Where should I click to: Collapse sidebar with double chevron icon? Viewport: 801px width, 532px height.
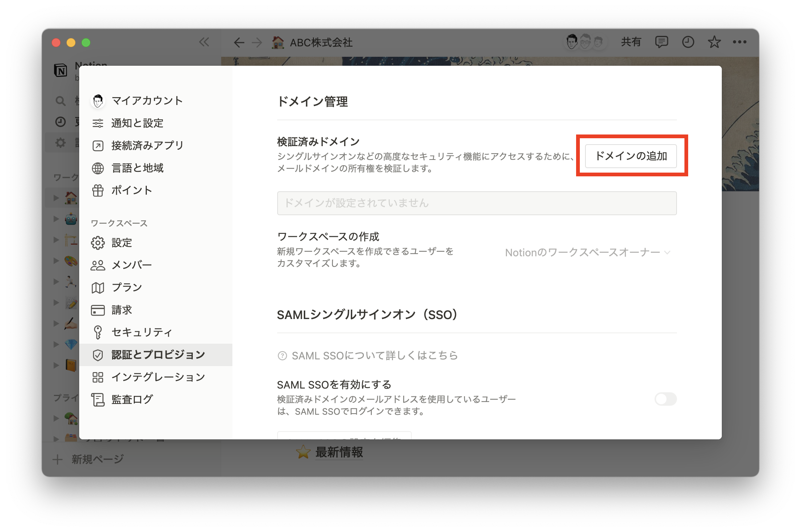204,42
